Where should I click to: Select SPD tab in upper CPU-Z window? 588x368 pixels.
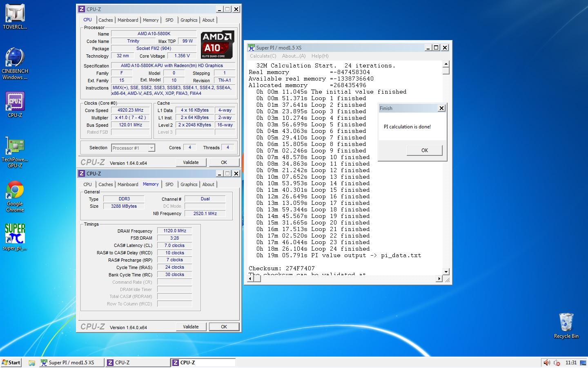point(169,20)
